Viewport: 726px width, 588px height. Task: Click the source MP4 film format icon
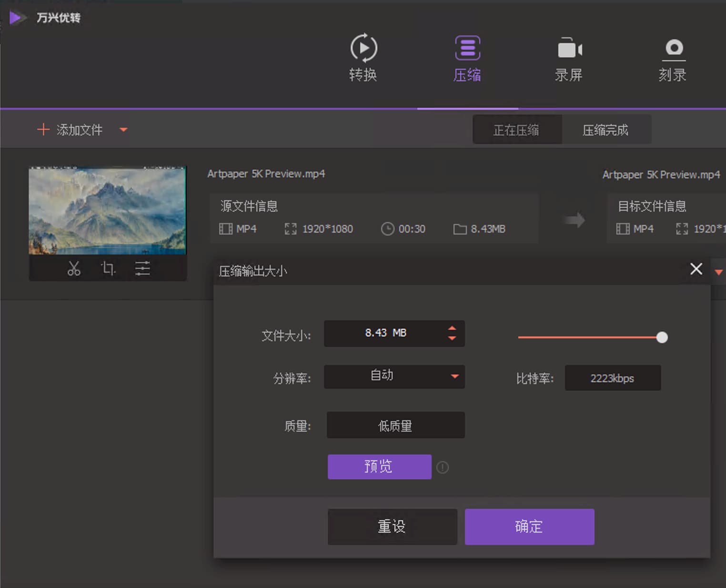[225, 229]
